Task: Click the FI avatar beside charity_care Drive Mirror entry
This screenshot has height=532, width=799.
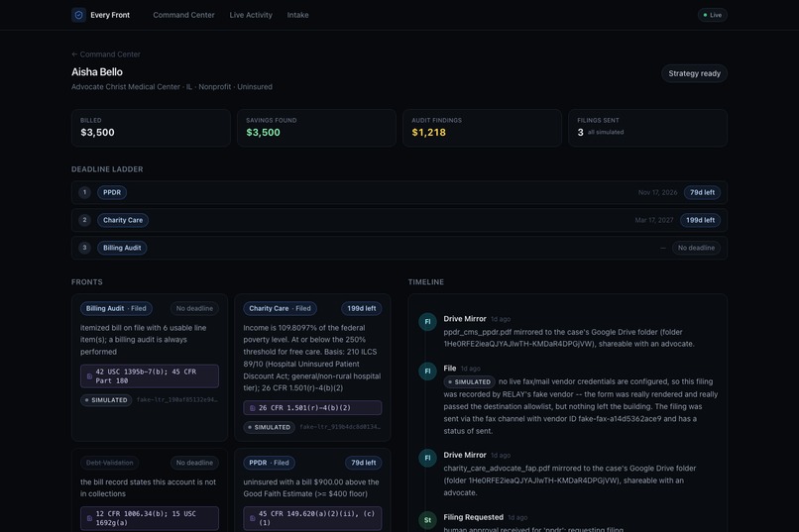Action: (427, 458)
